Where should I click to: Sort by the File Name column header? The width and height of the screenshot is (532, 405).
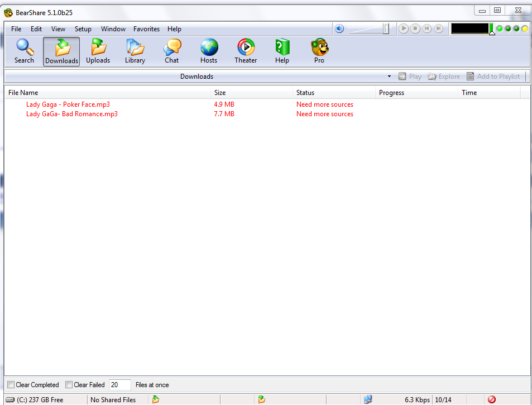108,93
